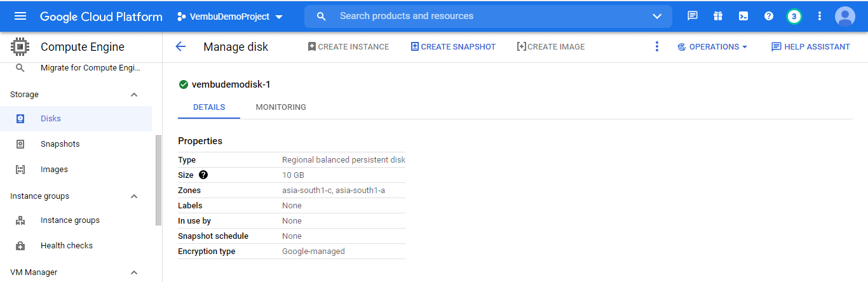Open notifications badge showing 3

794,16
